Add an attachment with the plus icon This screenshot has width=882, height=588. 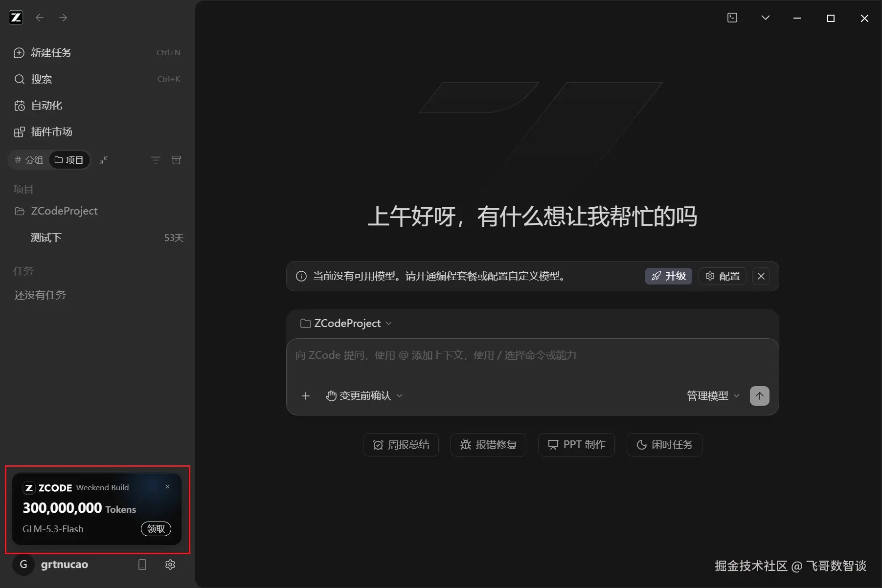click(306, 396)
